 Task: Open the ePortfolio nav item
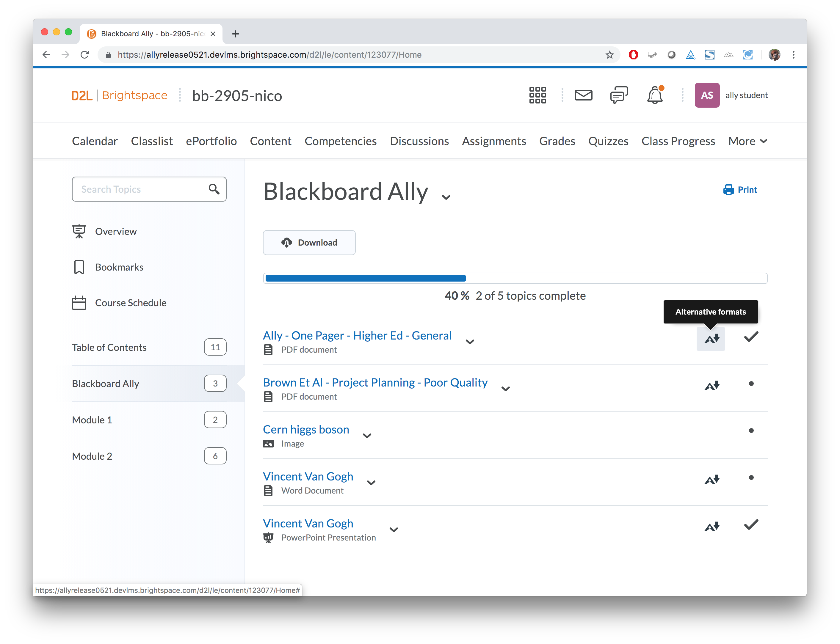click(x=211, y=141)
